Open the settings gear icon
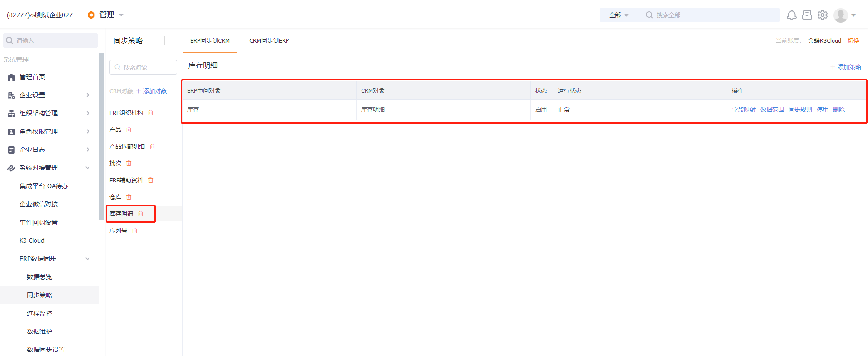868x356 pixels. [x=823, y=15]
